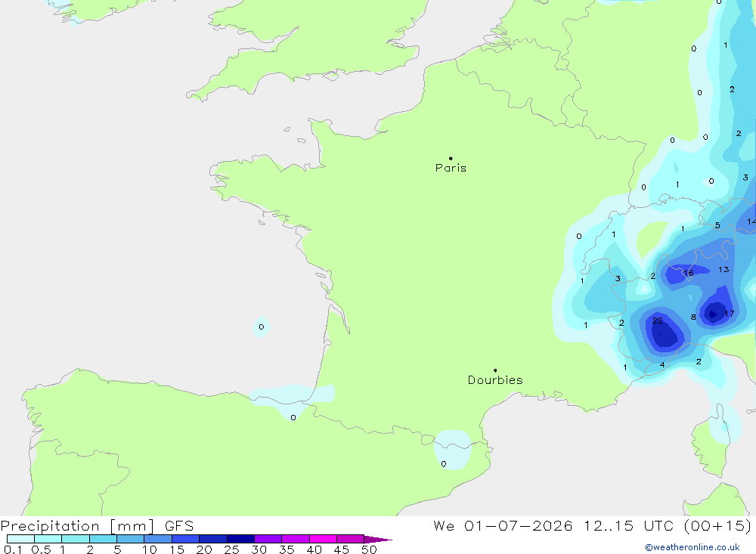Pick the legend swatch between 15 and 20

click(x=186, y=539)
